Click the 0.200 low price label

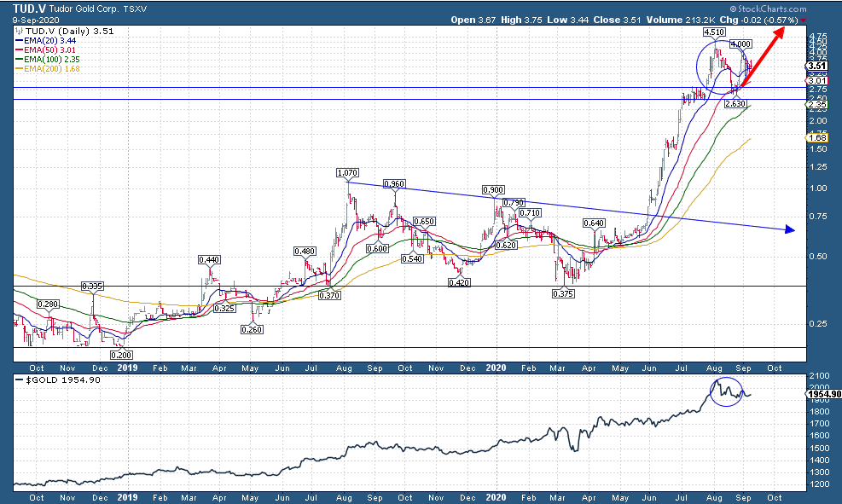pos(121,356)
